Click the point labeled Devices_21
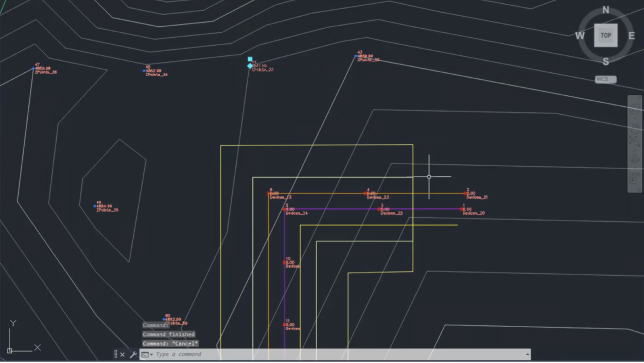The image size is (644, 363). tap(465, 193)
